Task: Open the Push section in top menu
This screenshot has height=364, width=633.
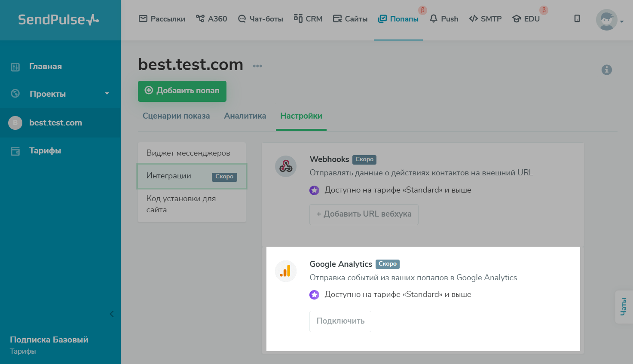Action: tap(444, 19)
